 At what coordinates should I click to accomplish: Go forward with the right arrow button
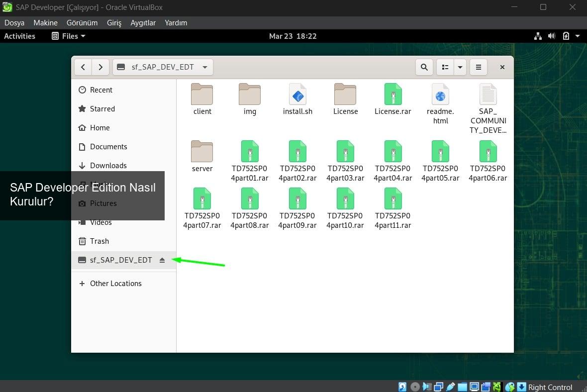pyautogui.click(x=100, y=67)
